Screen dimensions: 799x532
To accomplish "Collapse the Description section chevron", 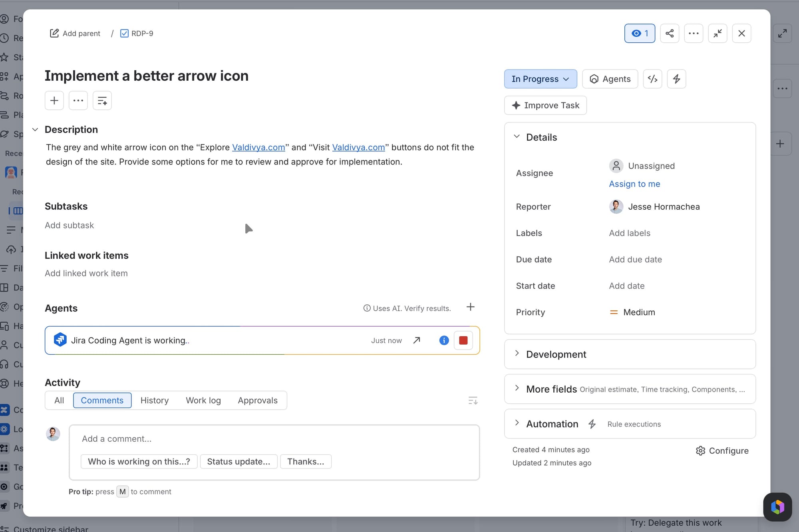I will tap(35, 129).
